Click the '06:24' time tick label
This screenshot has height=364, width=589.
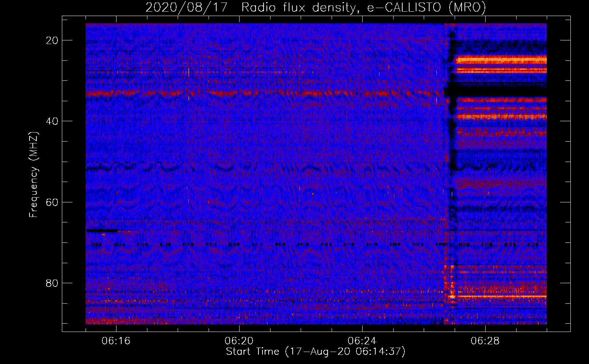coord(362,341)
